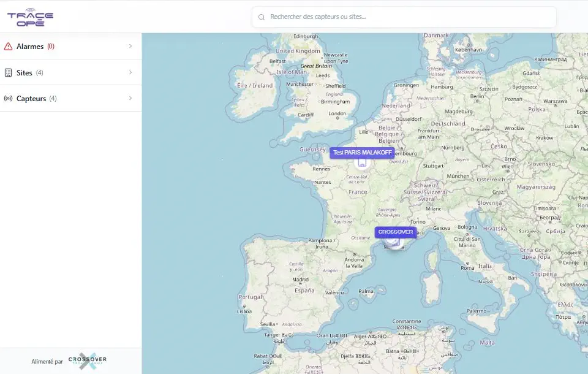Click the Crossover logo in the footer
This screenshot has width=588, height=374.
click(x=88, y=361)
